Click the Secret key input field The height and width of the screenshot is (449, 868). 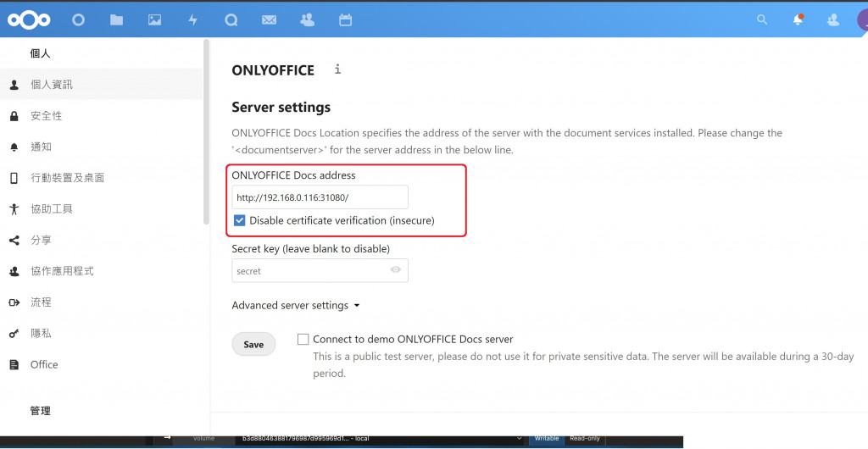pos(320,270)
